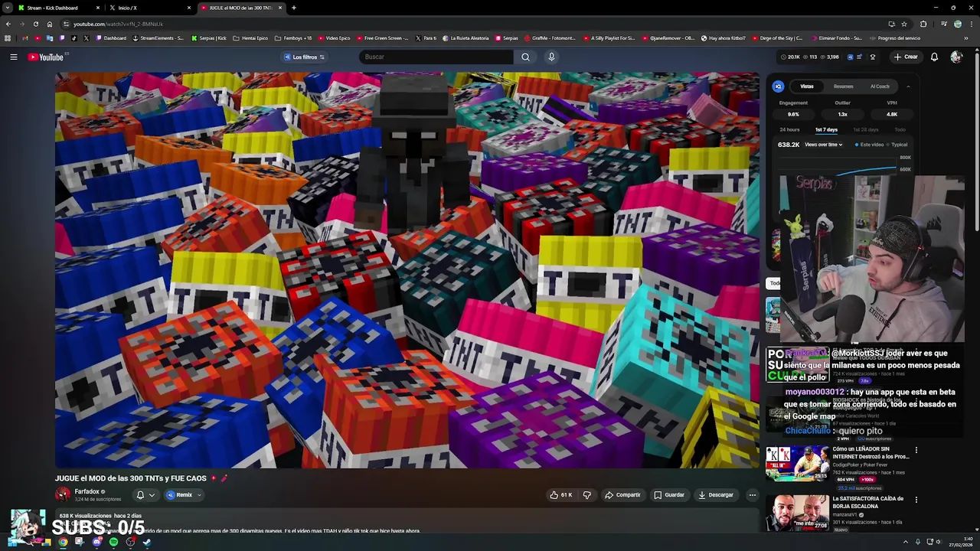The width and height of the screenshot is (980, 551).
Task: Click the Compartir button
Action: (622, 495)
